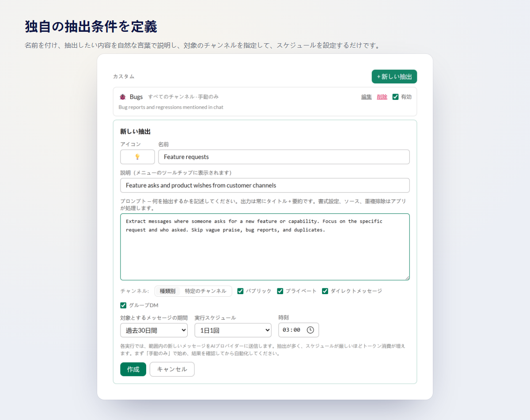Open the lightbulb icon picker field
This screenshot has width=530, height=420.
click(137, 157)
